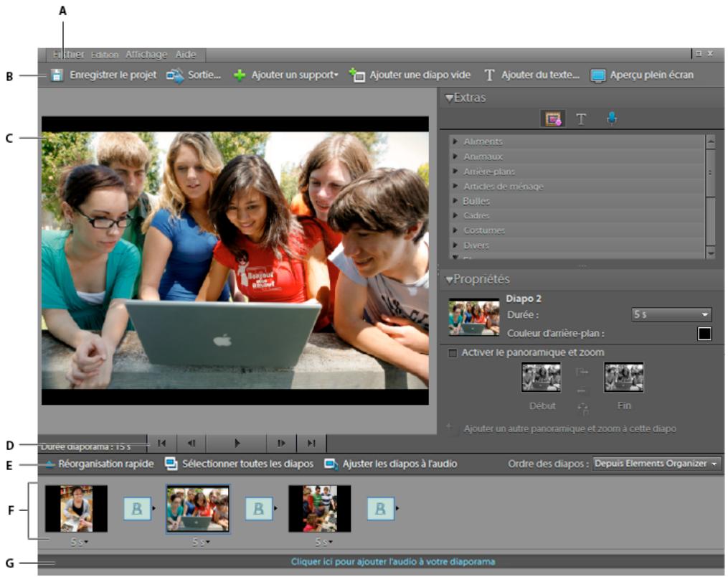Expand the Arrière-plans category
This screenshot has width=728, height=577.
point(455,172)
